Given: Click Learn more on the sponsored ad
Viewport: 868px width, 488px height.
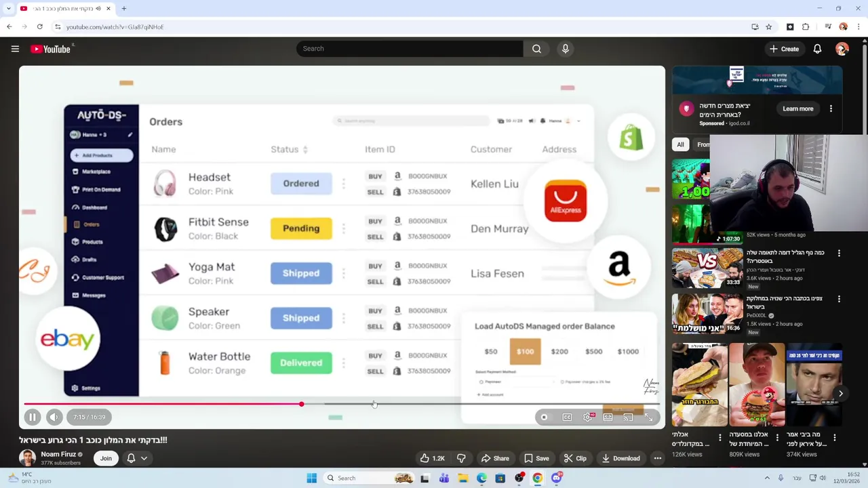Looking at the screenshot, I should (x=798, y=108).
